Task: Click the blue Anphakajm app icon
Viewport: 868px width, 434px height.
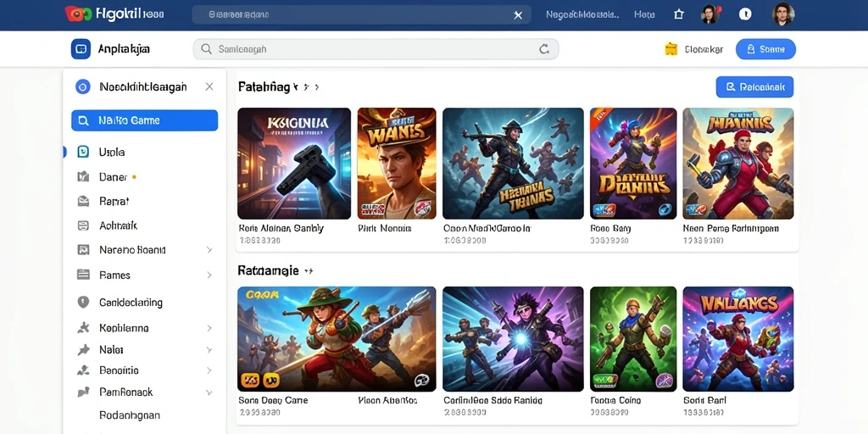Action: click(x=81, y=48)
